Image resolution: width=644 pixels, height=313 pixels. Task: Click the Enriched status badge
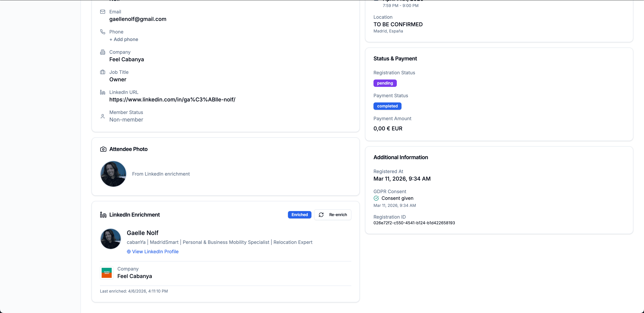point(300,215)
